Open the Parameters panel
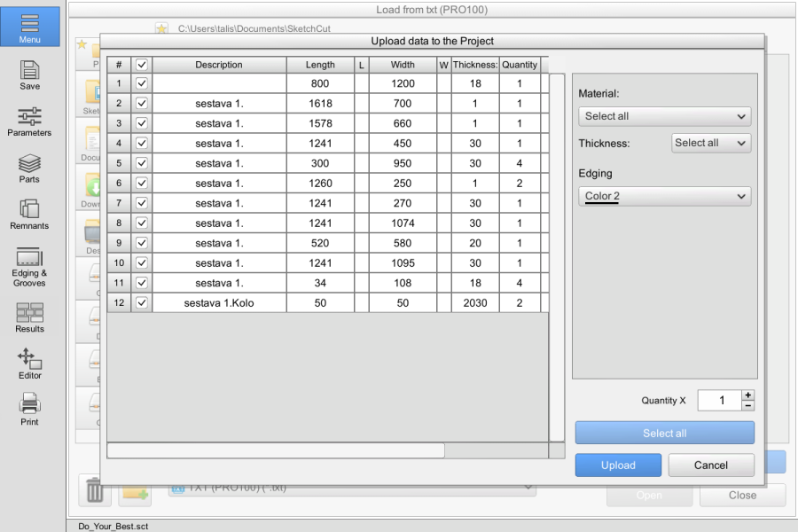This screenshot has height=532, width=798. (x=29, y=122)
